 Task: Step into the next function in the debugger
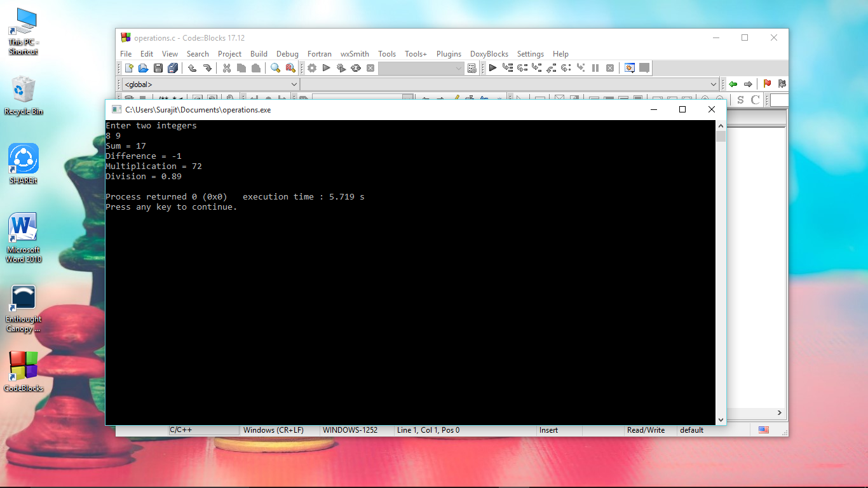click(536, 67)
